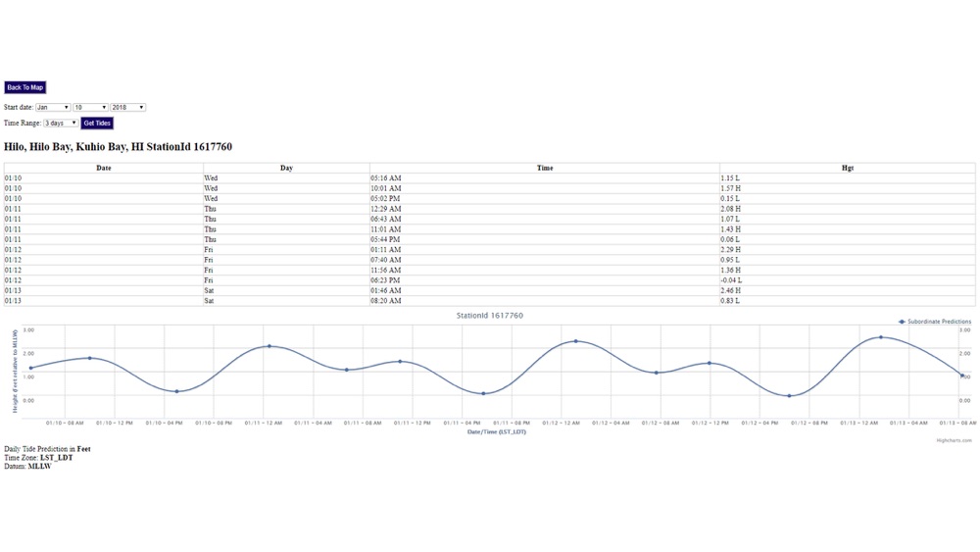Viewport: 980px width, 552px height.
Task: Click the StationId 1617760 chart title
Action: tap(489, 316)
